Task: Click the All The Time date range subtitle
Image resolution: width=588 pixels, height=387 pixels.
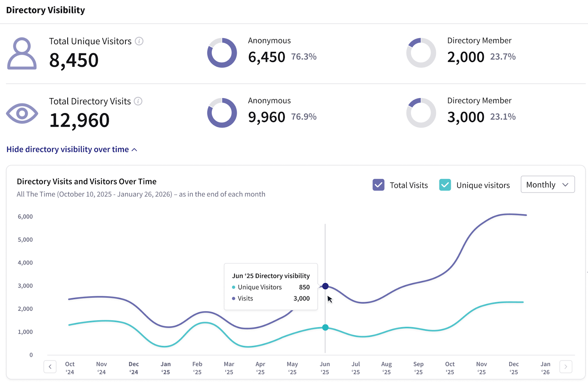Action: click(141, 194)
